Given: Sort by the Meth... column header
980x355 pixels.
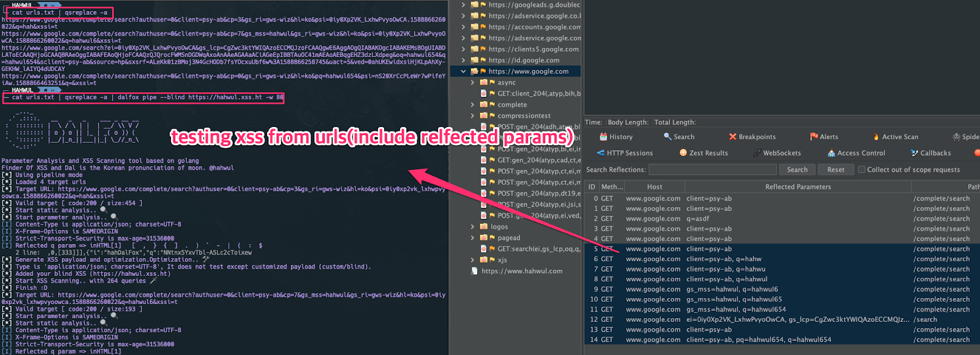Looking at the screenshot, I should pos(612,186).
